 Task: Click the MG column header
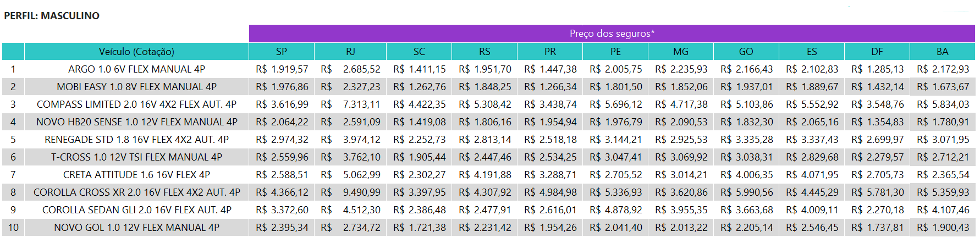[680, 52]
